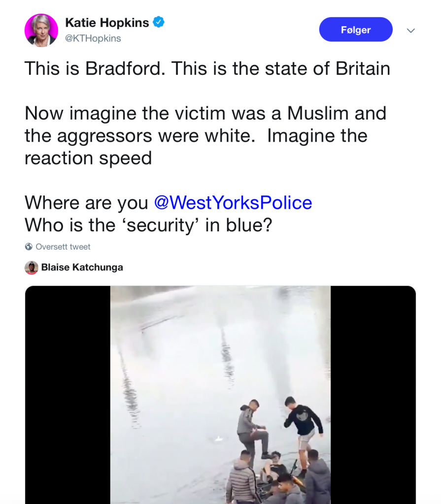Screen dimensions: 441x504
Task: Click the blue verified badge
Action: click(158, 22)
